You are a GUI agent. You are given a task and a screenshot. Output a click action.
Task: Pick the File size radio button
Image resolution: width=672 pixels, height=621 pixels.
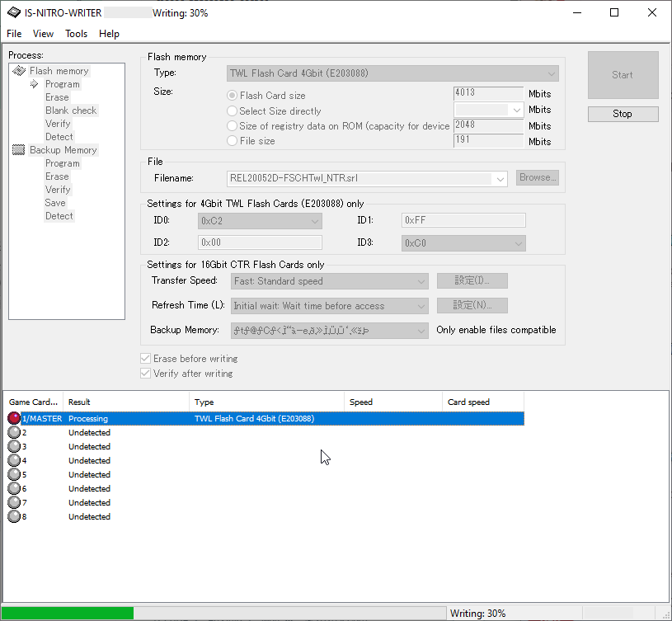[232, 140]
